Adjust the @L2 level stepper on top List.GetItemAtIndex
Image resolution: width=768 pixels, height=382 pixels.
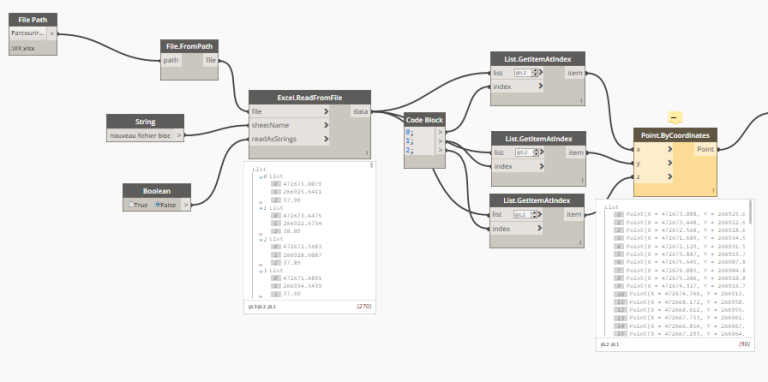[x=535, y=72]
